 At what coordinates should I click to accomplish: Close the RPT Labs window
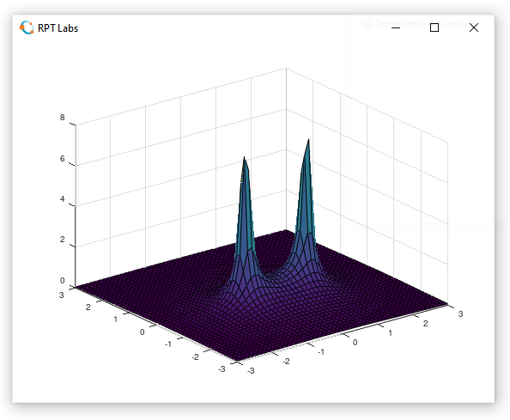[x=474, y=27]
